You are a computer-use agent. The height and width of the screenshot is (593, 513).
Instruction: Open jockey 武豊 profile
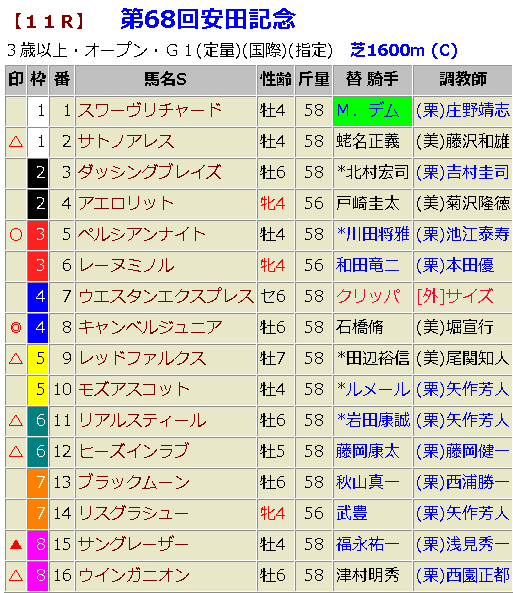click(x=352, y=514)
